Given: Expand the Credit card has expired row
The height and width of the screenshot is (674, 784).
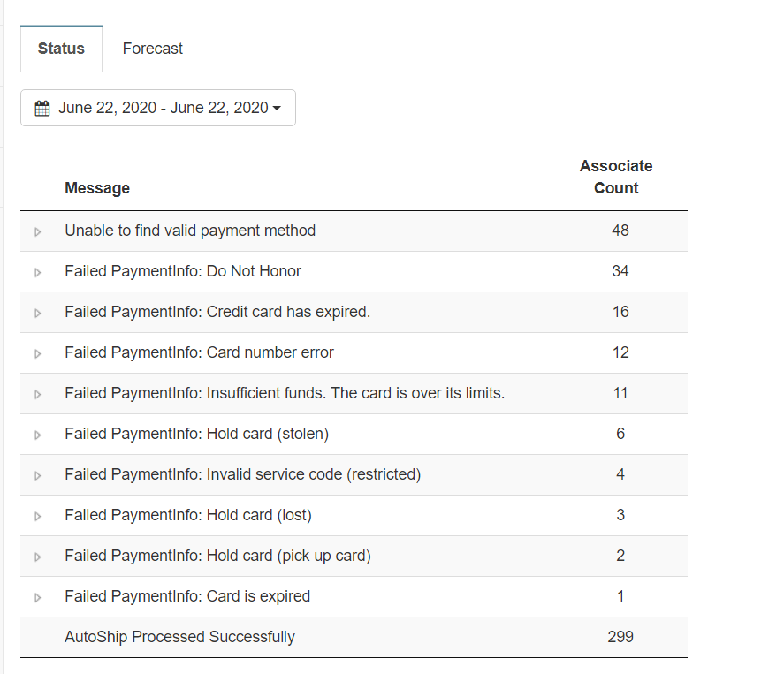Looking at the screenshot, I should click(37, 313).
